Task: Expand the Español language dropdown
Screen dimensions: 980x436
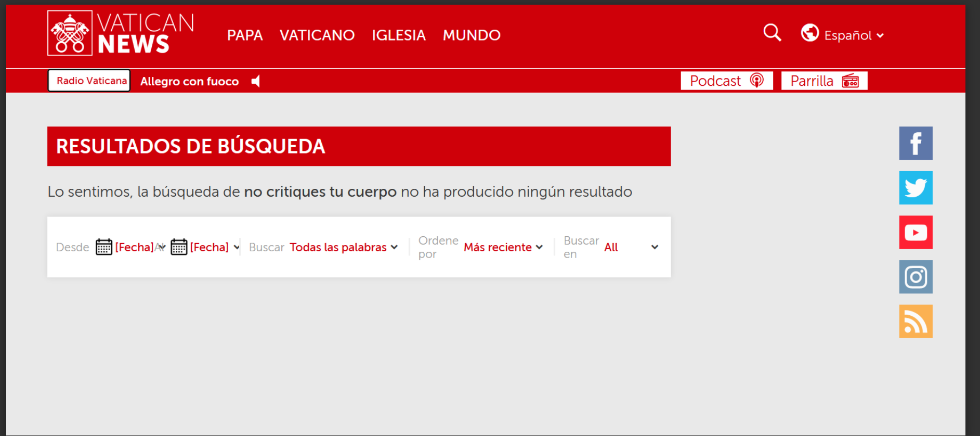Action: (x=854, y=35)
